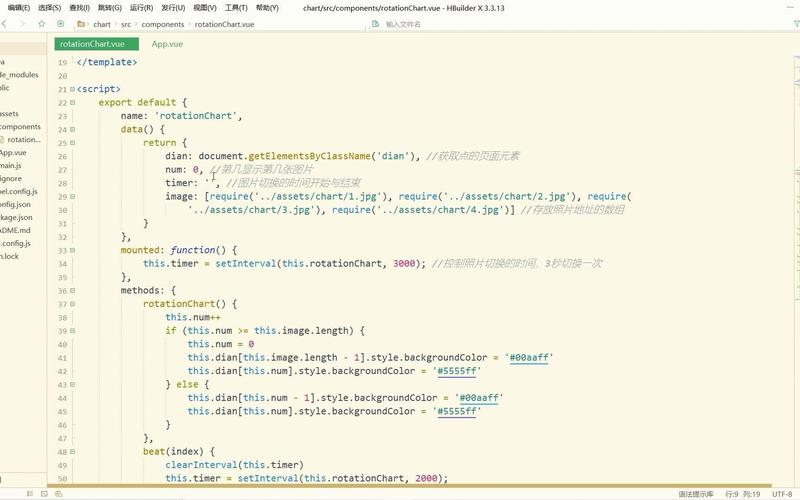
Task: Open the 编辑(E) menu
Action: (18, 7)
